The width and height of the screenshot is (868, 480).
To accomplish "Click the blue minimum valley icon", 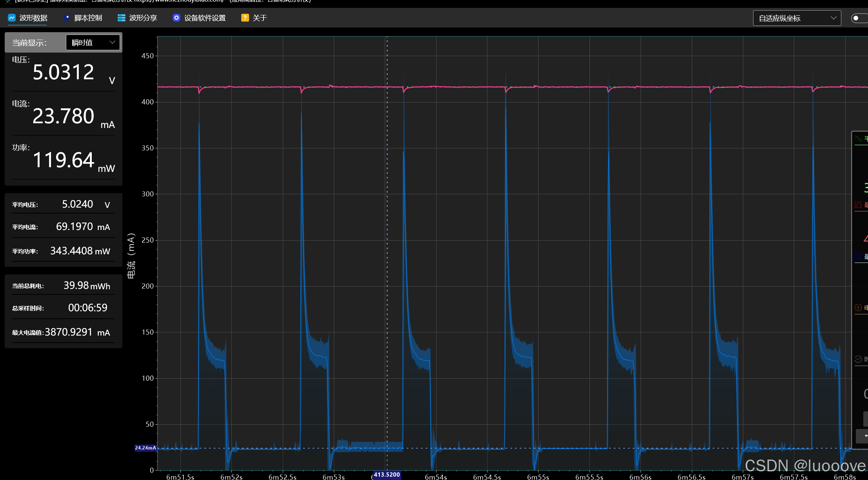I will coord(859,256).
